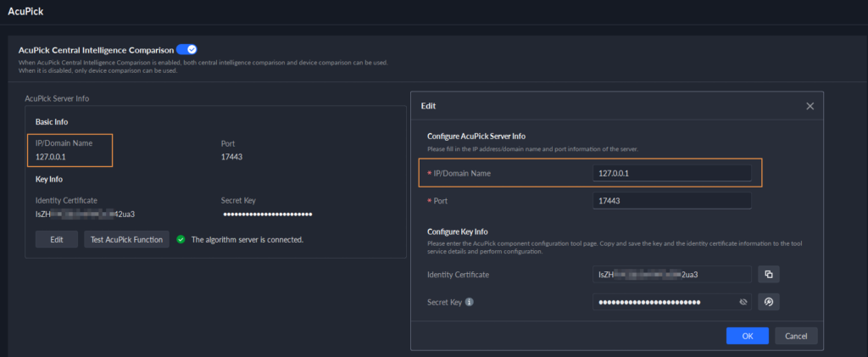This screenshot has width=868, height=357.
Task: Click the 17443 port value in Basic Info
Action: pos(233,156)
